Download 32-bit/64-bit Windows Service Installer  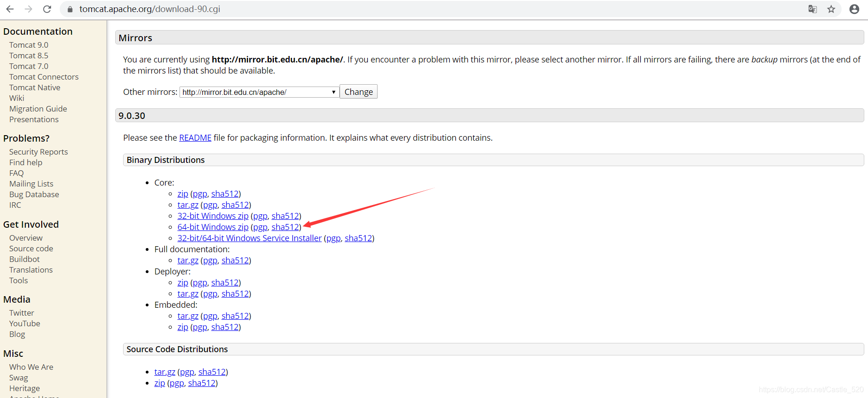tap(249, 238)
